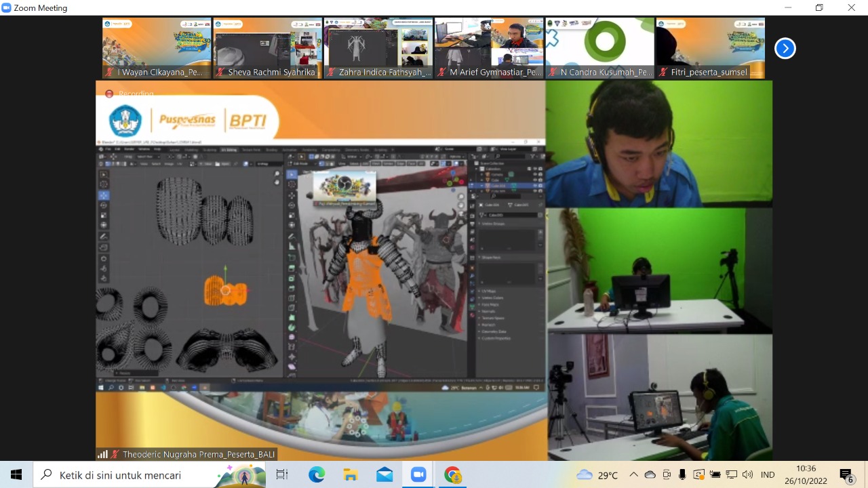Screen dimensions: 868x488
Task: Switch to the UV Editing workspace tab
Action: click(229, 150)
